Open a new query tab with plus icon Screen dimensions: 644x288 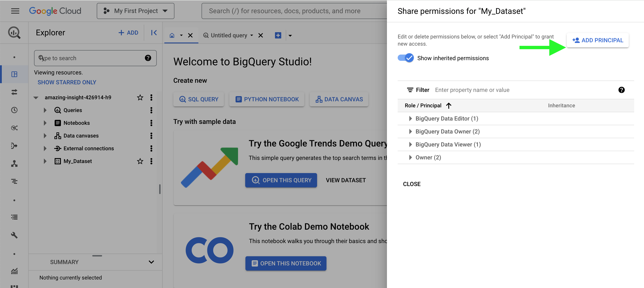point(278,35)
